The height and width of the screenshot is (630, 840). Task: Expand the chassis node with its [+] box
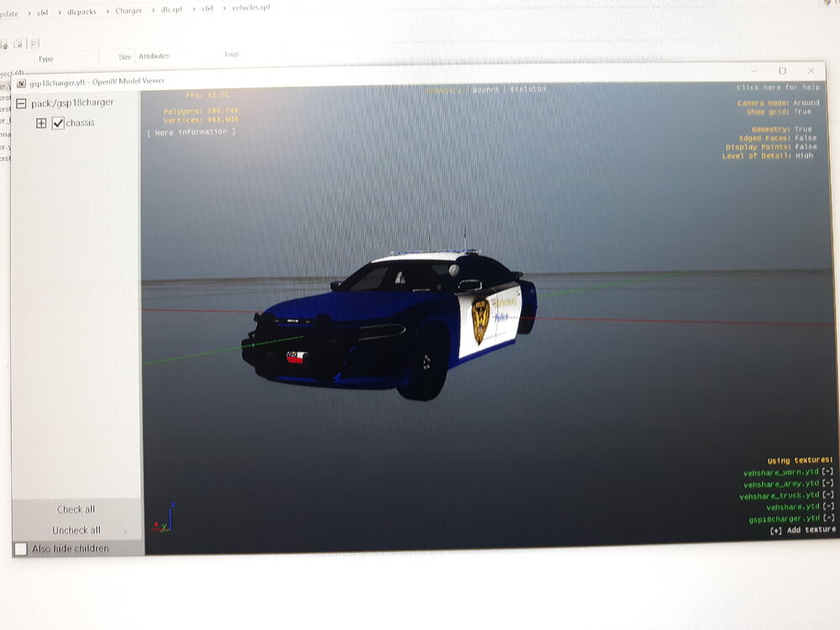click(40, 123)
